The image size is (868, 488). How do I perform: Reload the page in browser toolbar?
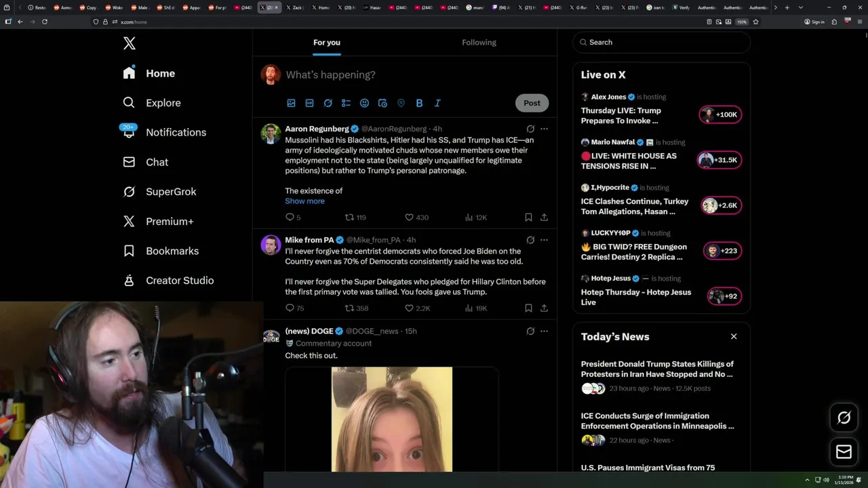click(x=45, y=22)
